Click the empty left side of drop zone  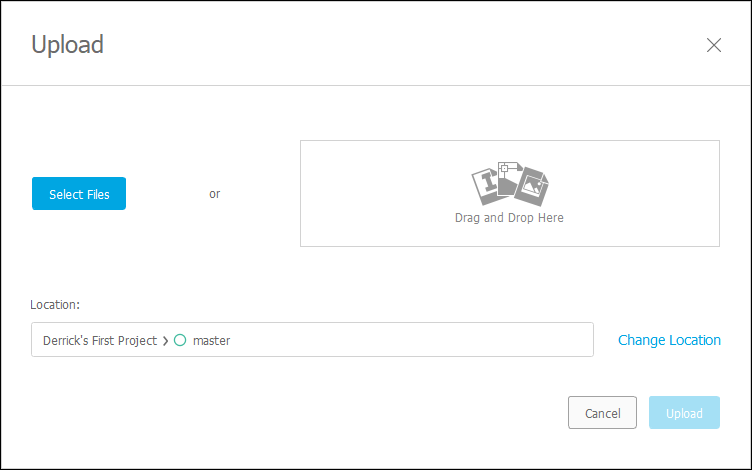370,193
